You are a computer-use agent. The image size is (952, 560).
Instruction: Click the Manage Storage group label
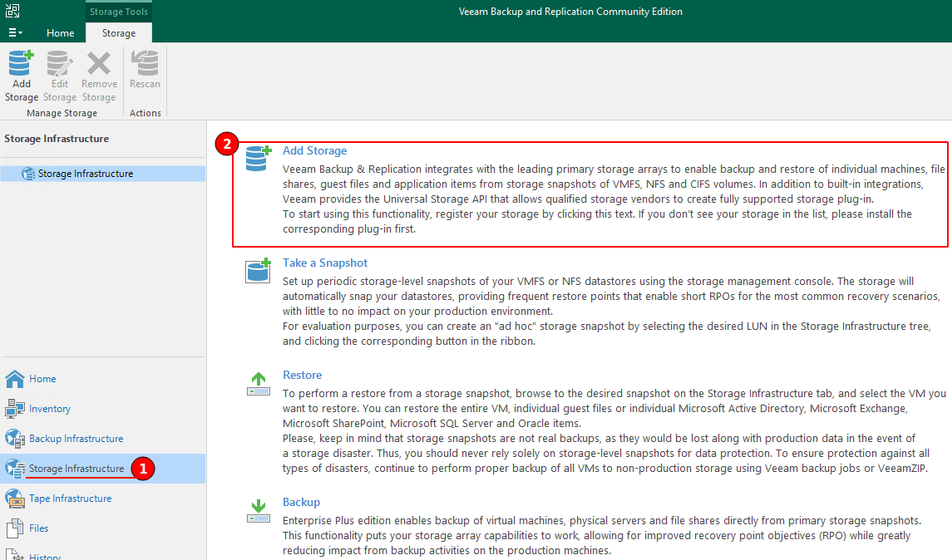(62, 113)
